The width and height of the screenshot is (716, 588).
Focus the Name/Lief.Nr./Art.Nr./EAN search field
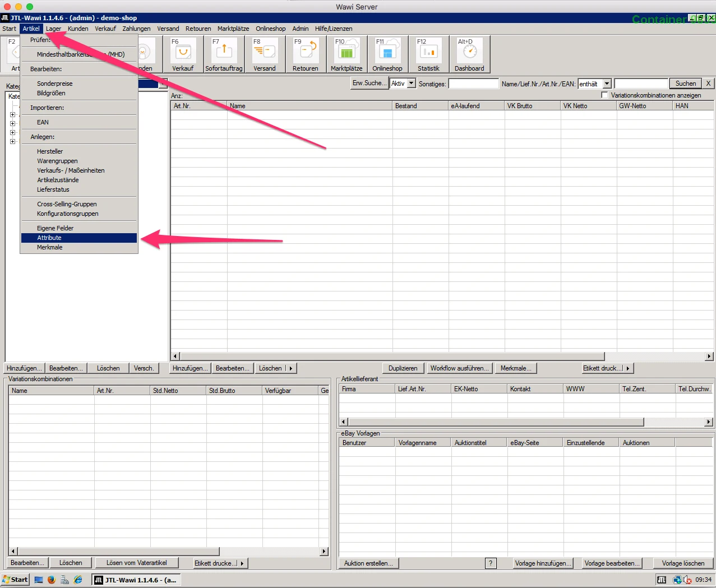pyautogui.click(x=641, y=84)
